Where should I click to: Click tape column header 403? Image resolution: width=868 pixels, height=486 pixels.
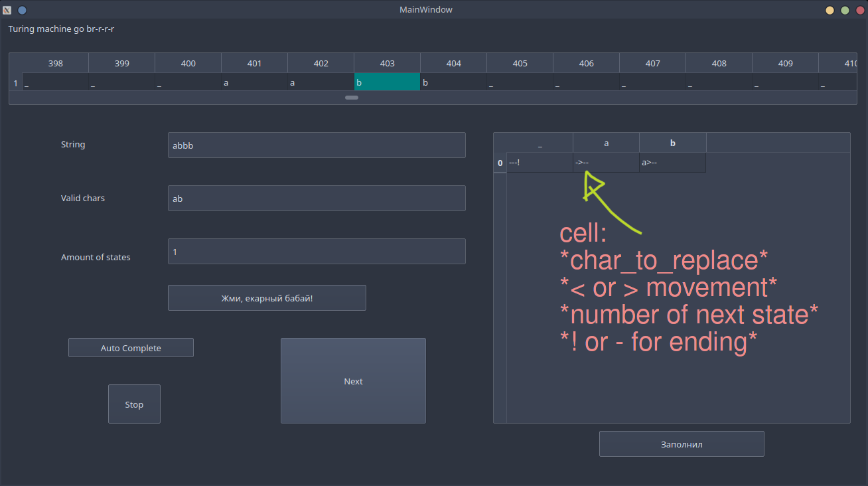click(x=387, y=63)
